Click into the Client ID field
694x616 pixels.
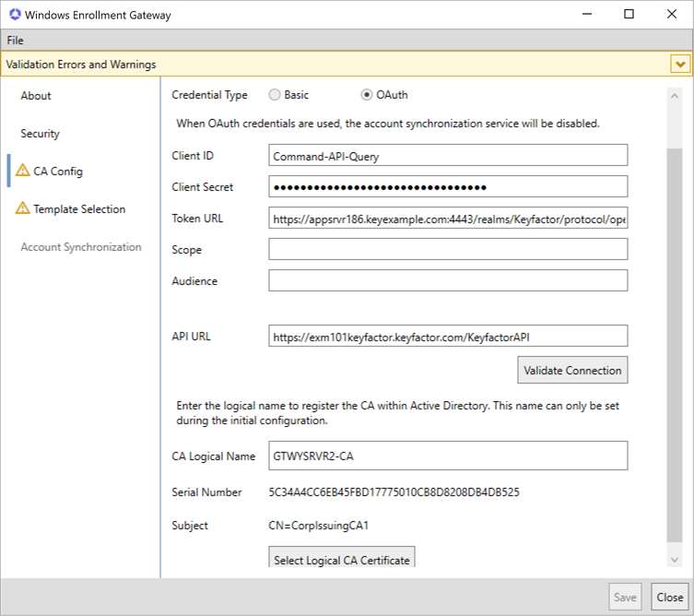pyautogui.click(x=448, y=156)
